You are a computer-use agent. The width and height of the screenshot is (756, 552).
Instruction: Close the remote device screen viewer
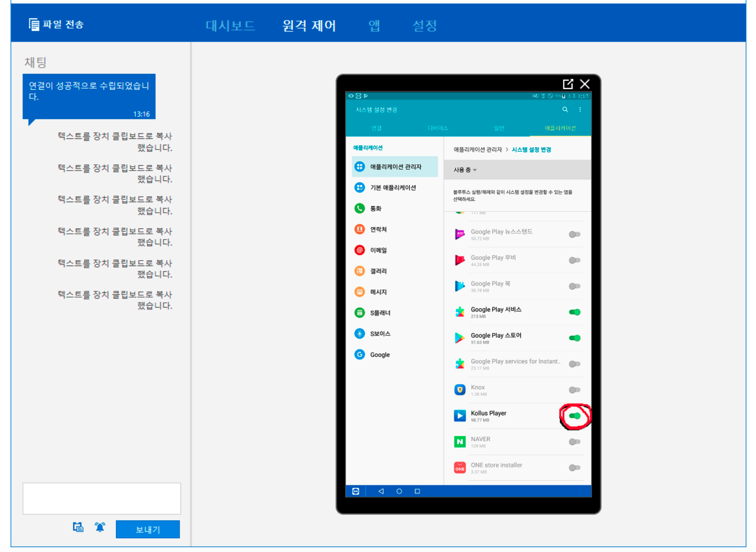point(584,84)
